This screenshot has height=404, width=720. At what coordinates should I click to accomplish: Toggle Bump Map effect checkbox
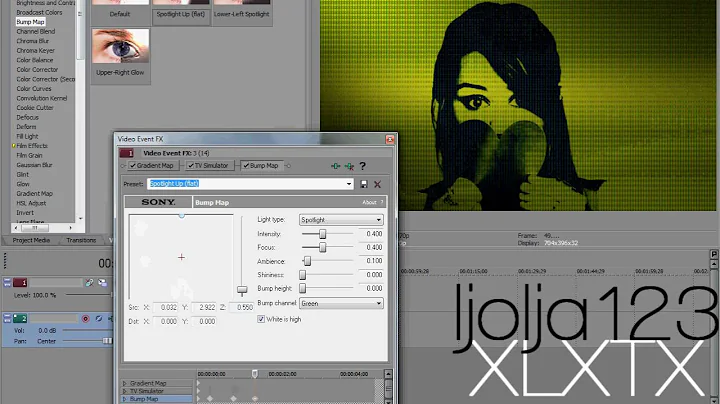point(246,166)
